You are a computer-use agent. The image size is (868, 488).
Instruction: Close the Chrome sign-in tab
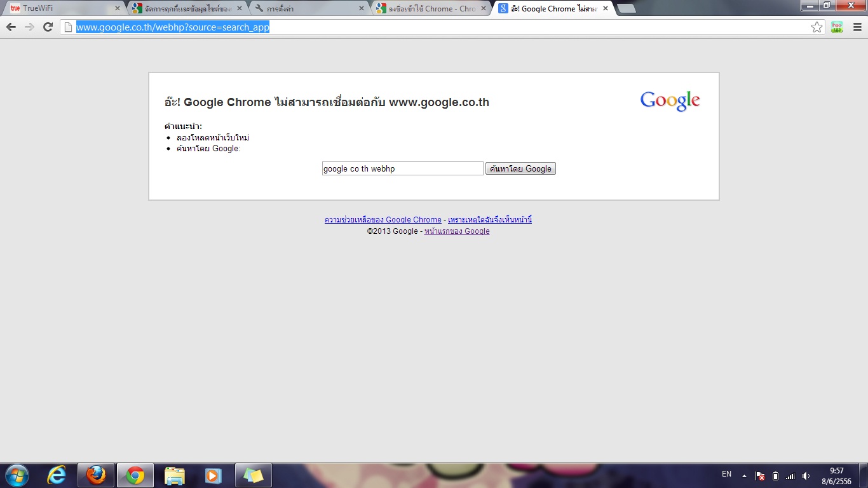484,9
